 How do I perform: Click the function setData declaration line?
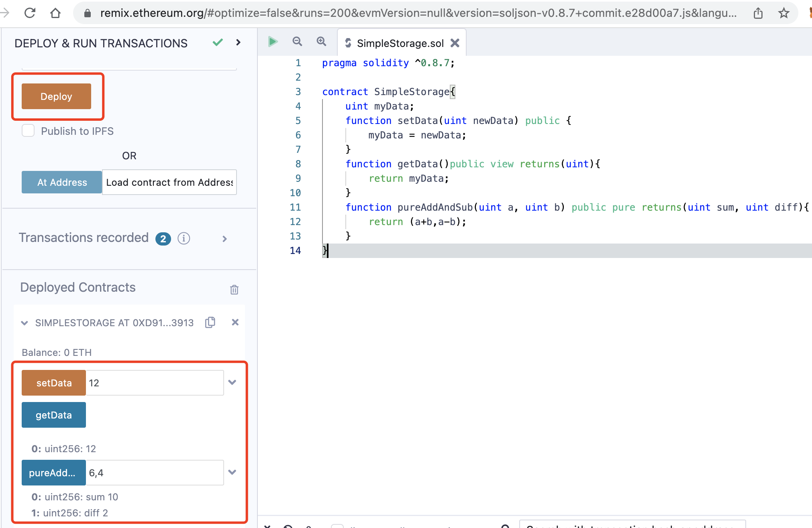[458, 121]
